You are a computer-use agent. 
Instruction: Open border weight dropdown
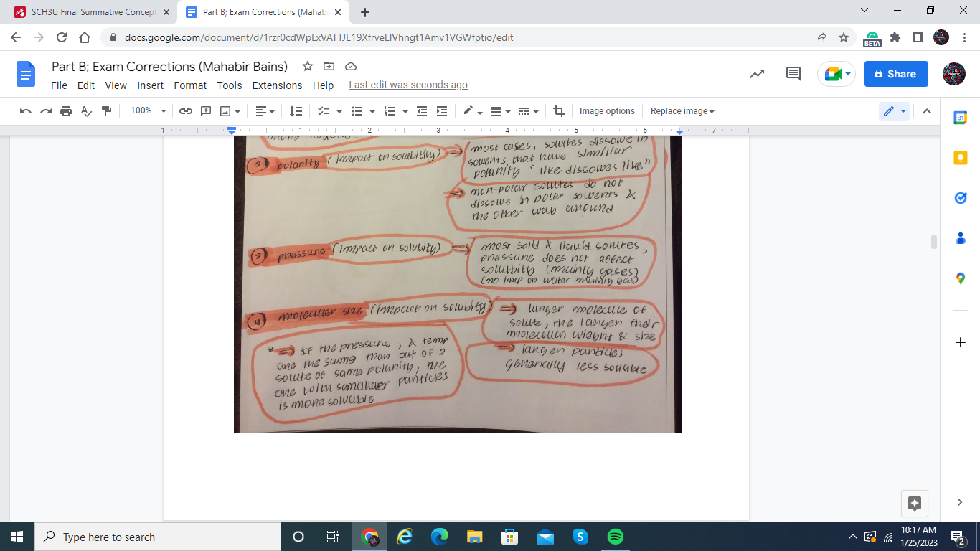pyautogui.click(x=499, y=111)
